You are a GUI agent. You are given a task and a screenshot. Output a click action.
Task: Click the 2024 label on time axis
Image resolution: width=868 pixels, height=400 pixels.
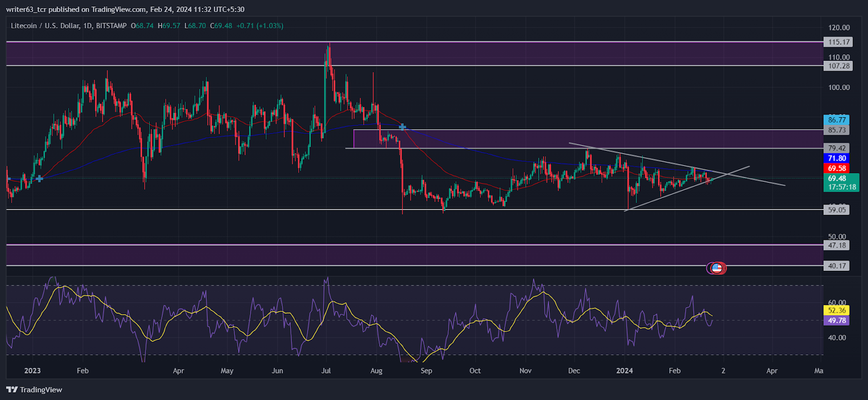[x=624, y=371]
